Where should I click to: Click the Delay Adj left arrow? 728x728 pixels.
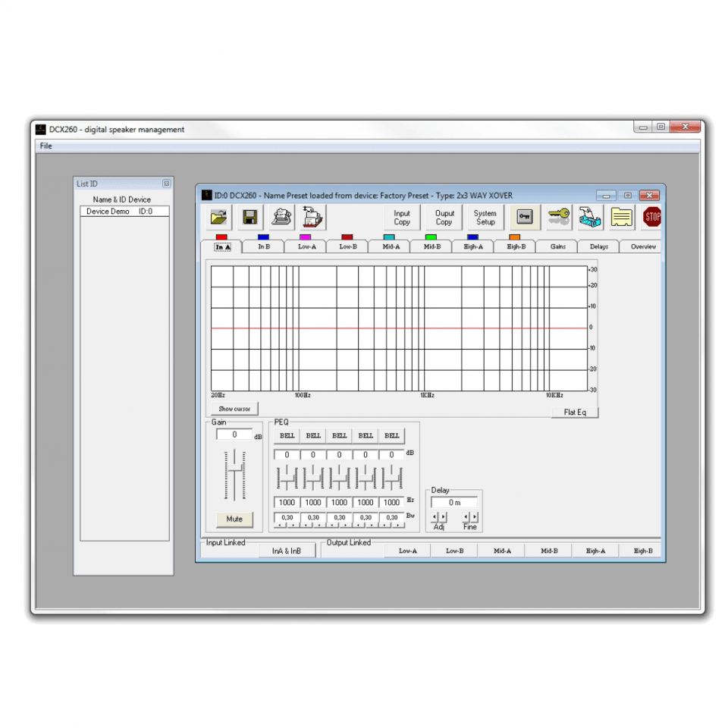(x=435, y=516)
